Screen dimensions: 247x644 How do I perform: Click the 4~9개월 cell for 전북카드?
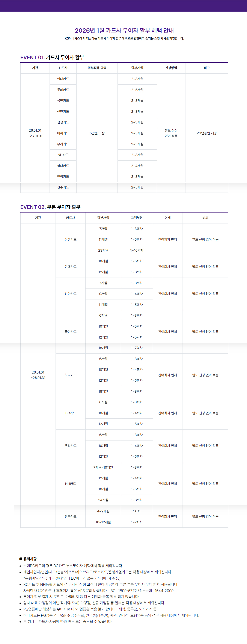[x=103, y=511]
